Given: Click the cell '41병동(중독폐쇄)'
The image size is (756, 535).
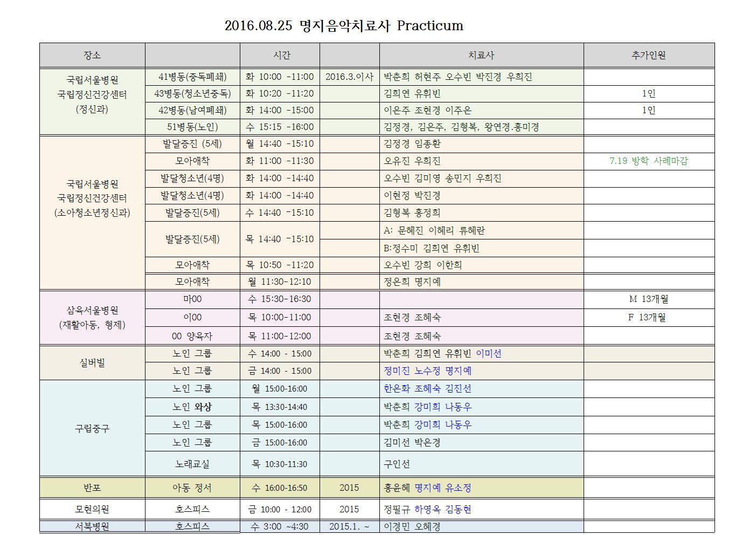Looking at the screenshot, I should [x=192, y=77].
